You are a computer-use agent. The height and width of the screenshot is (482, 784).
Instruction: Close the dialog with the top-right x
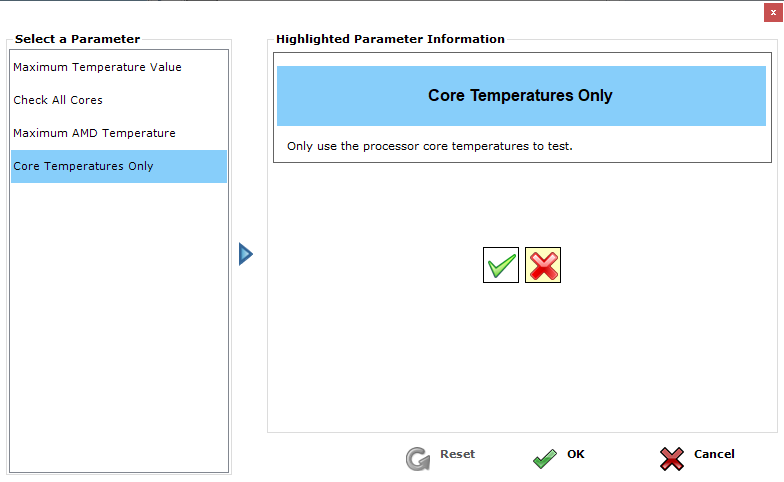point(772,11)
